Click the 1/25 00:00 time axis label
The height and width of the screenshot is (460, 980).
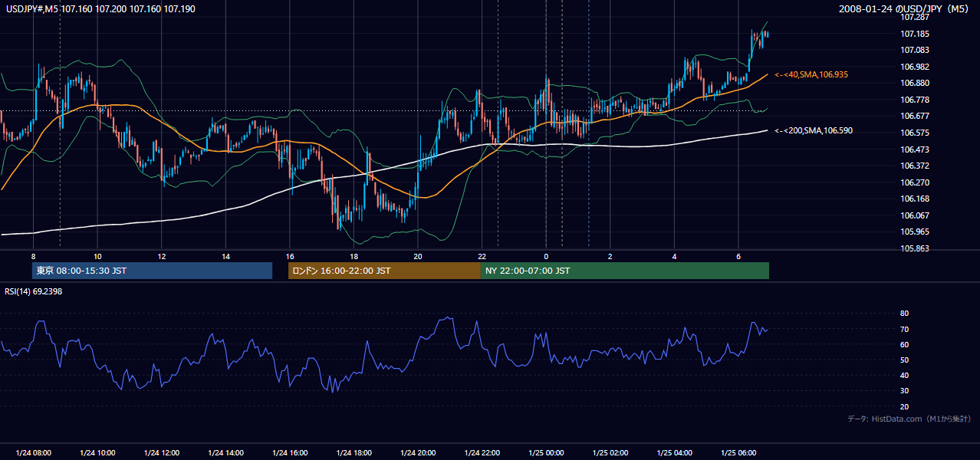546,453
